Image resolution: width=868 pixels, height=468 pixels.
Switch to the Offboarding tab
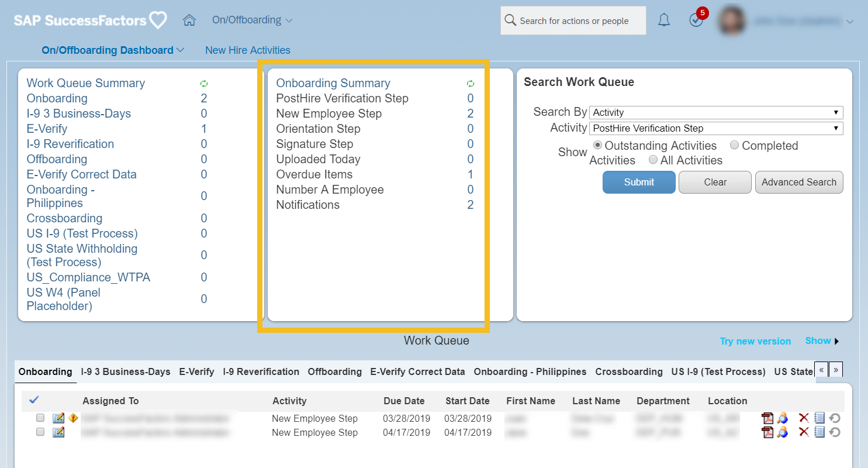tap(335, 371)
